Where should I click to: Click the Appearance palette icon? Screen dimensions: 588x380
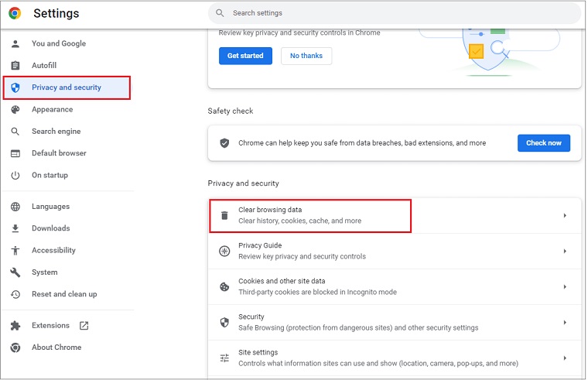coord(15,110)
